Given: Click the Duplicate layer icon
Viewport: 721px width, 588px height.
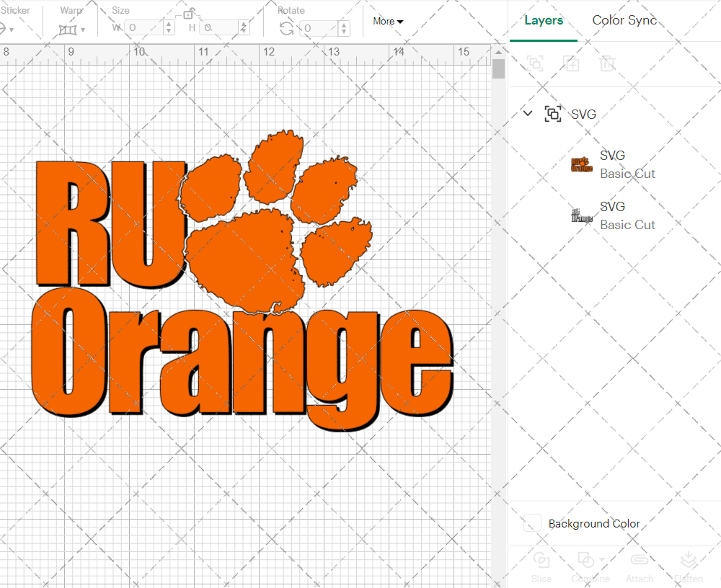Looking at the screenshot, I should tap(572, 63).
